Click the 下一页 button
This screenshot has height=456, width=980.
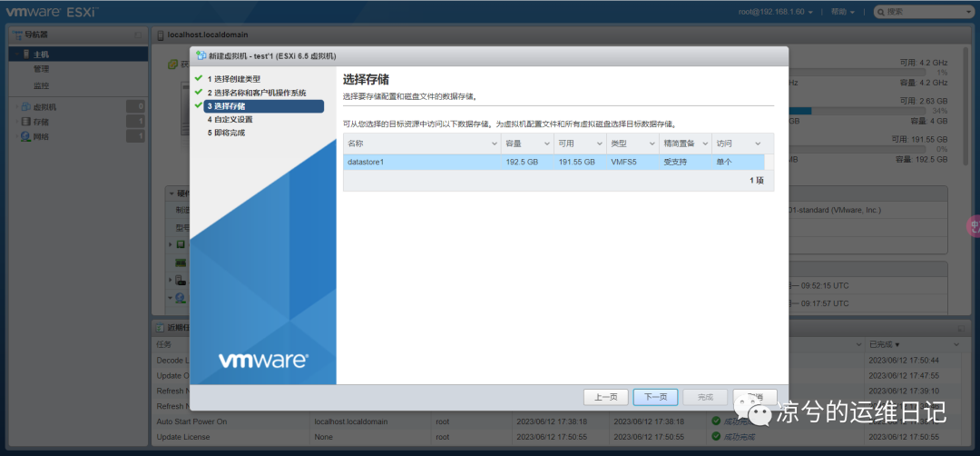click(x=655, y=397)
